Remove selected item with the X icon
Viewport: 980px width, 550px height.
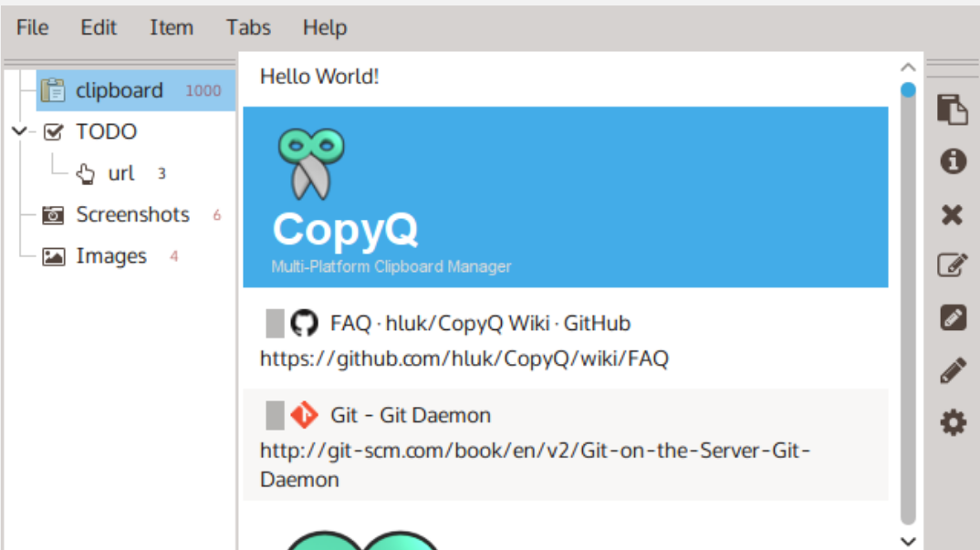coord(953,214)
